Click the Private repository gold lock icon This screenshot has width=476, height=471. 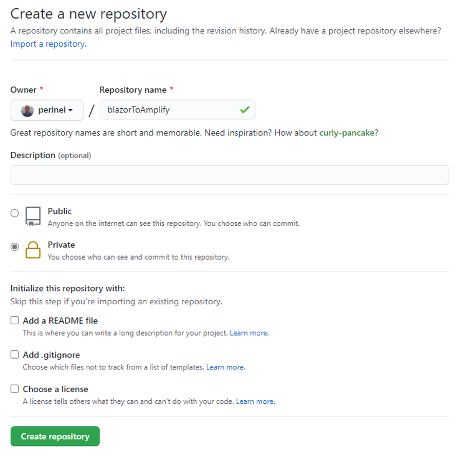(32, 249)
